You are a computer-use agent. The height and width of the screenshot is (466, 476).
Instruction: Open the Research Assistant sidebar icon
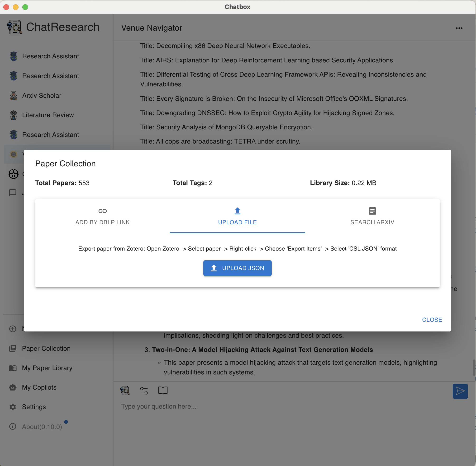(x=13, y=56)
